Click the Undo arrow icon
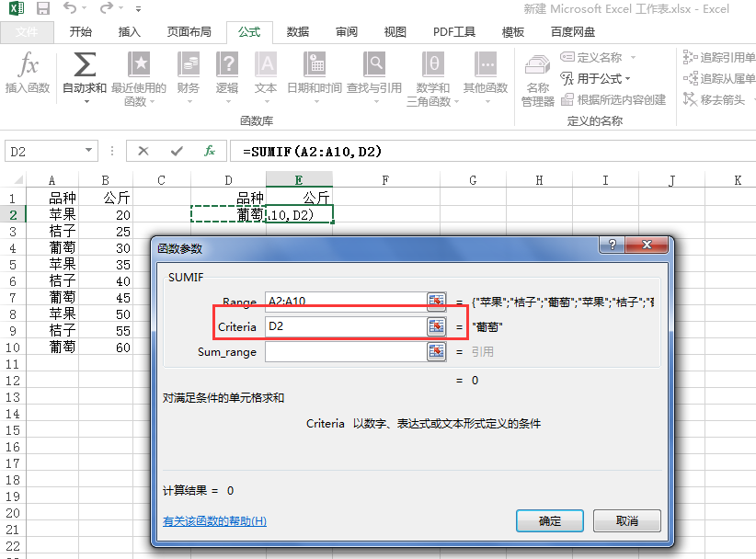 click(69, 8)
